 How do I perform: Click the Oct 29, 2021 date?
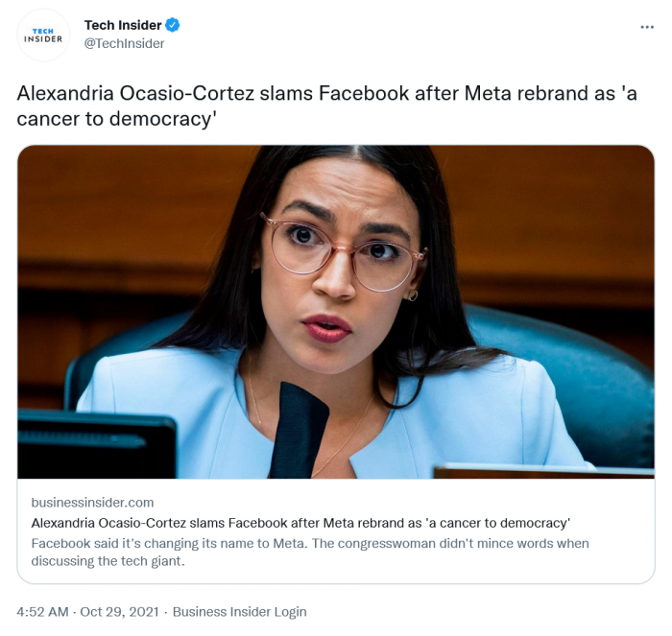(120, 612)
